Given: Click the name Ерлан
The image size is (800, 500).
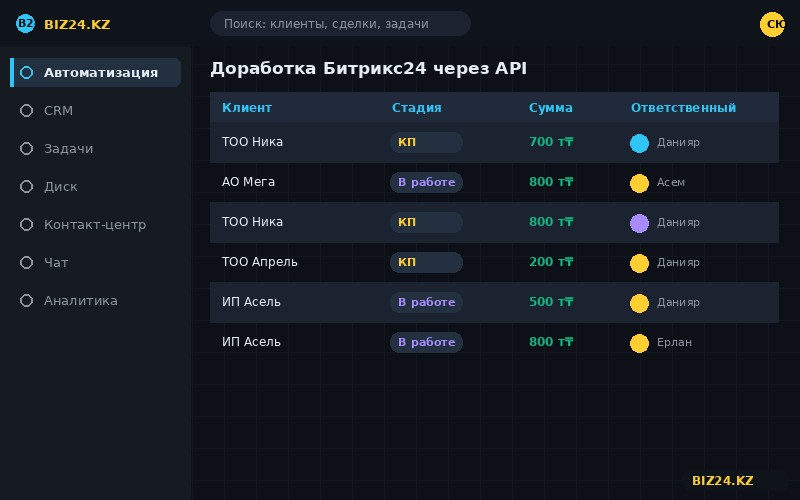Looking at the screenshot, I should pos(674,342).
